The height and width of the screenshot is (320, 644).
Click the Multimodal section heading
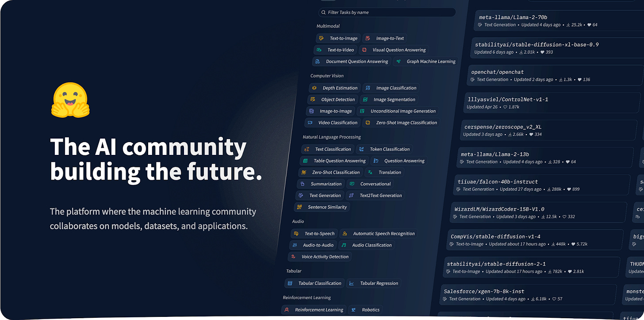328,26
